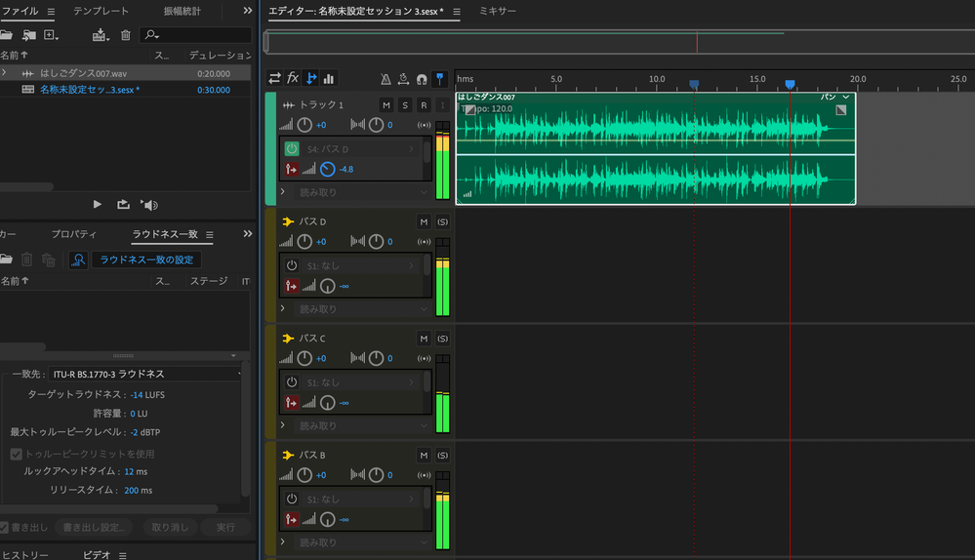975x560 pixels.
Task: Toggle the headphone monitoring icon
Action: point(422,79)
